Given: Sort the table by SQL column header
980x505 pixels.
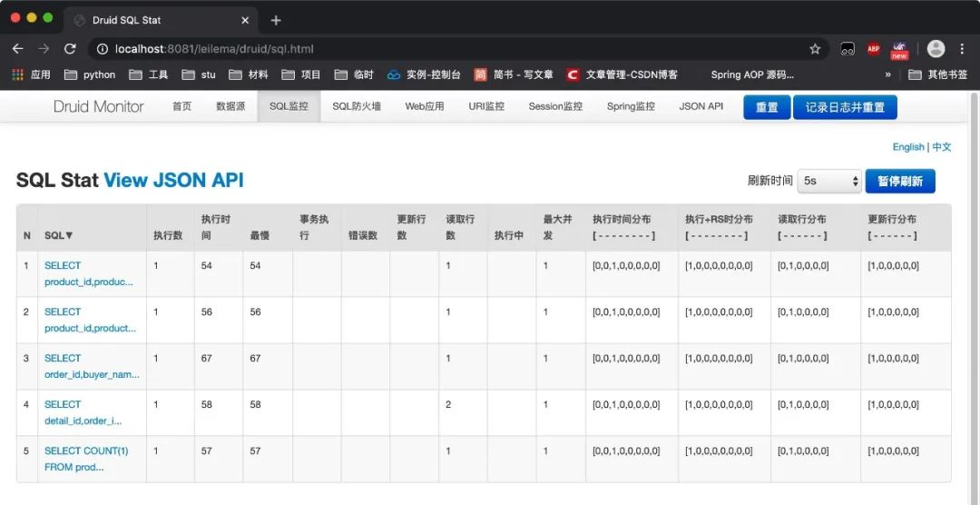Looking at the screenshot, I should 59,235.
